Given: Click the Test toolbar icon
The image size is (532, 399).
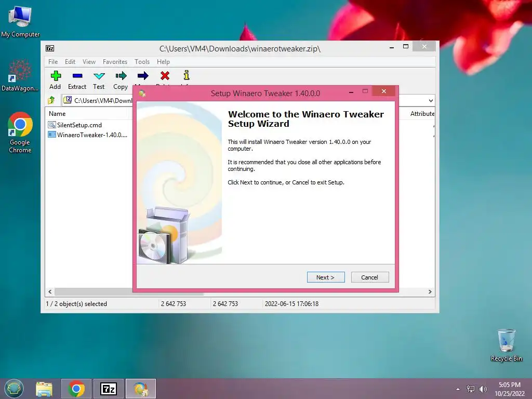Looking at the screenshot, I should coord(99,76).
